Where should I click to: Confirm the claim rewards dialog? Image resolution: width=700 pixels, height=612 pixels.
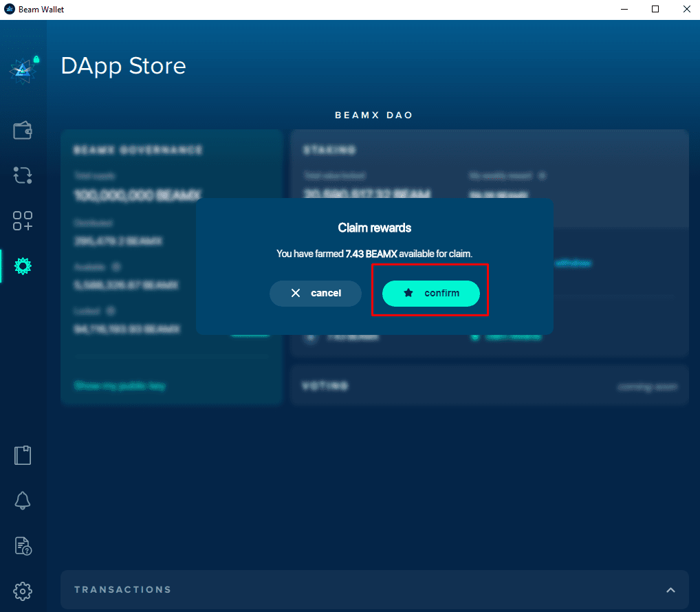point(430,293)
